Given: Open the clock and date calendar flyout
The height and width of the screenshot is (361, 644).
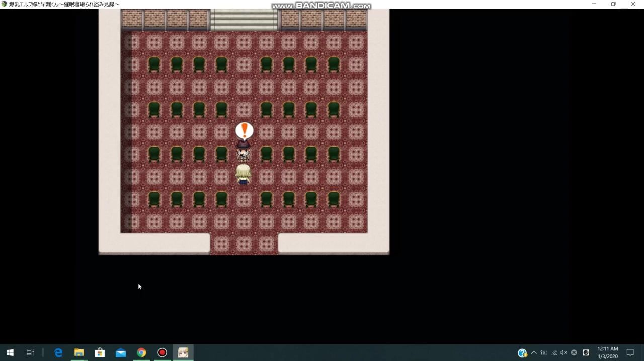Looking at the screenshot, I should pos(607,352).
